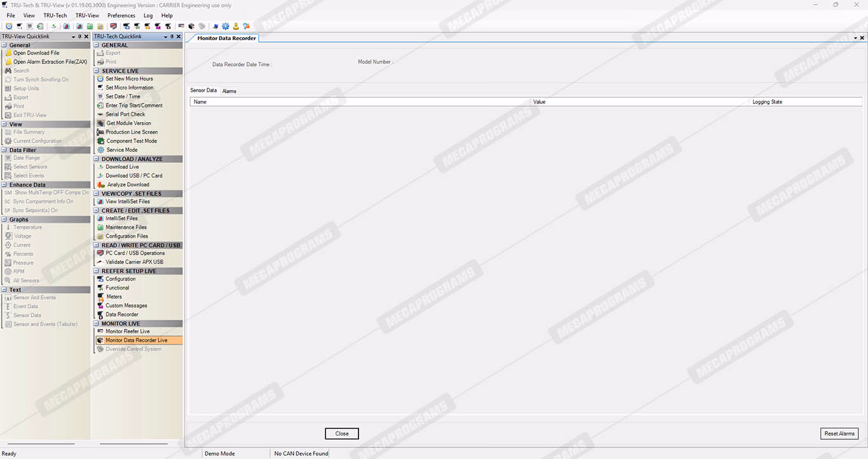Viewport: 868px width, 459px height.
Task: Click Open Download File folder icon
Action: pyautogui.click(x=8, y=53)
